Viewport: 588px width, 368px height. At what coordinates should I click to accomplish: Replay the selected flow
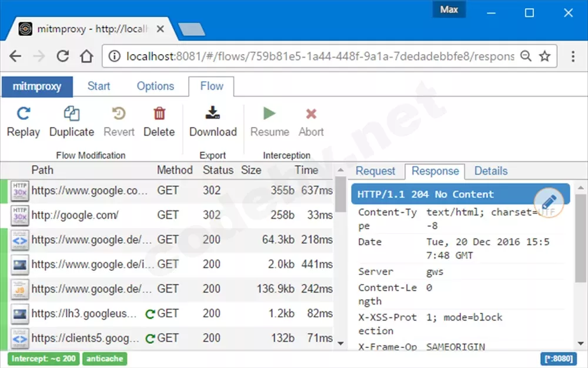pyautogui.click(x=23, y=121)
